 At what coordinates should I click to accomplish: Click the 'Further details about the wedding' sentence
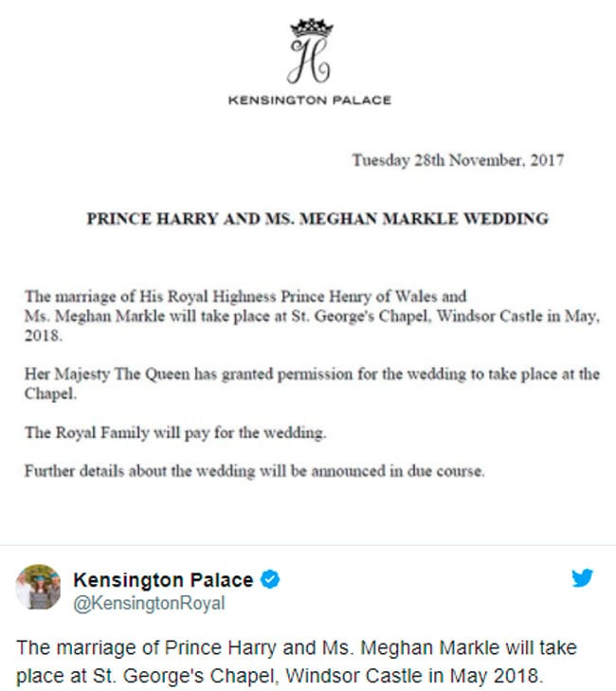point(254,471)
